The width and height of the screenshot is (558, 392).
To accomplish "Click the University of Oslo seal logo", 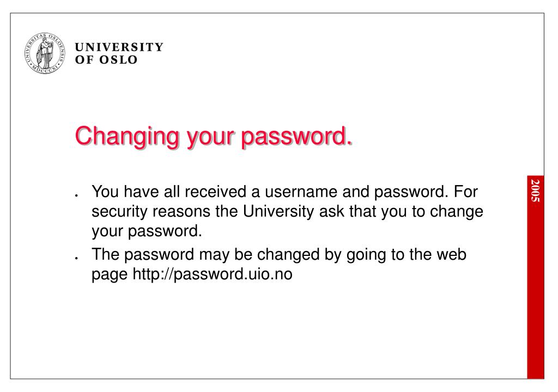I will pyautogui.click(x=45, y=53).
